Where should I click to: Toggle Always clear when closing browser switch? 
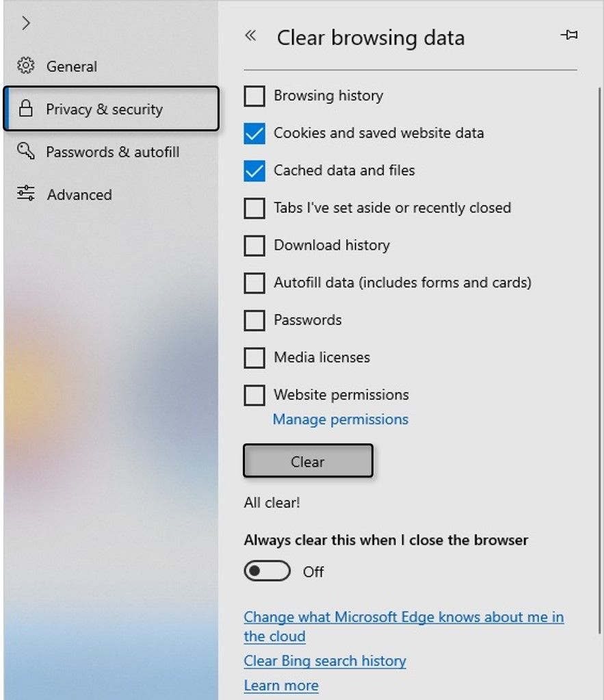pos(267,571)
